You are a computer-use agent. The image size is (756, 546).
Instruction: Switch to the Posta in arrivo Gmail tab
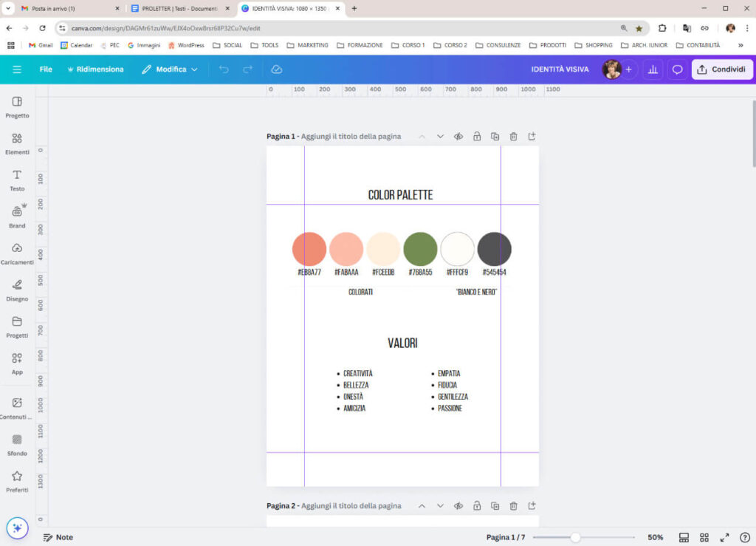click(69, 9)
